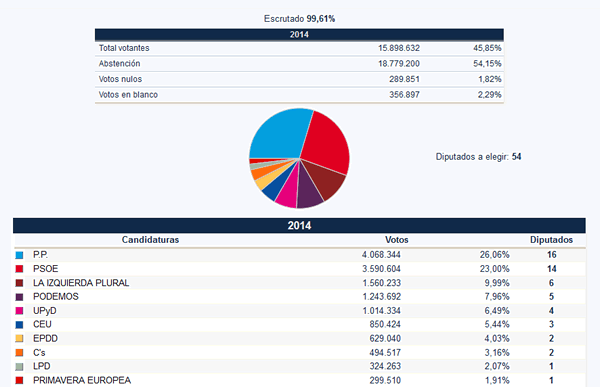Click the PSOE percentage 23,00%
This screenshot has width=600, height=387.
(494, 269)
